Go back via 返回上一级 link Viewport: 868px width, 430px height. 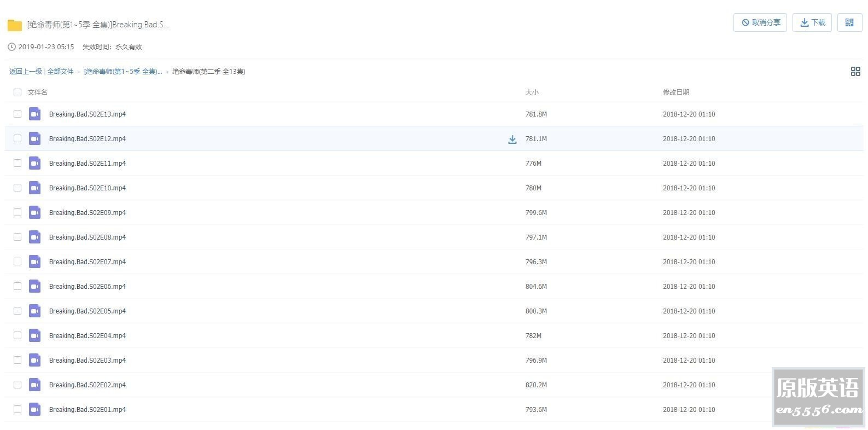pos(25,72)
